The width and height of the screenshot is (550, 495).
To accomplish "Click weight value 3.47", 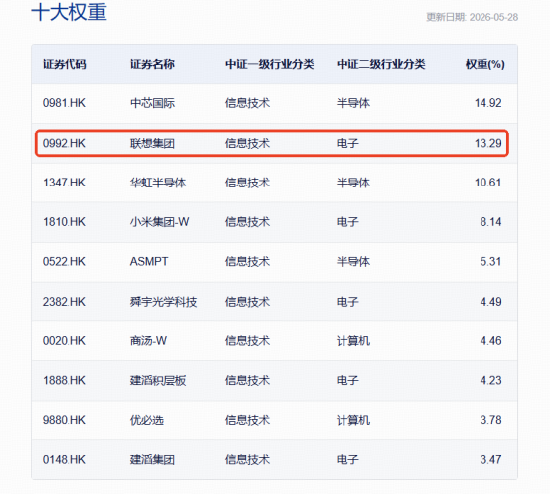I will point(491,460).
